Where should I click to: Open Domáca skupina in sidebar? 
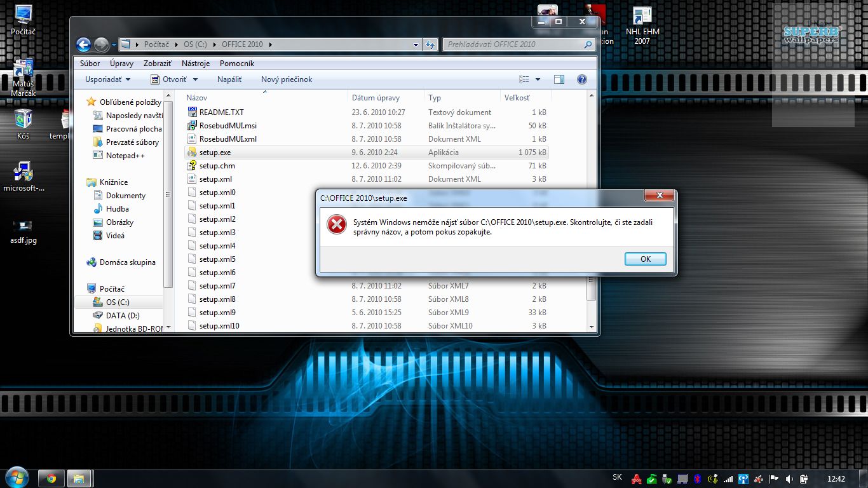coord(127,262)
